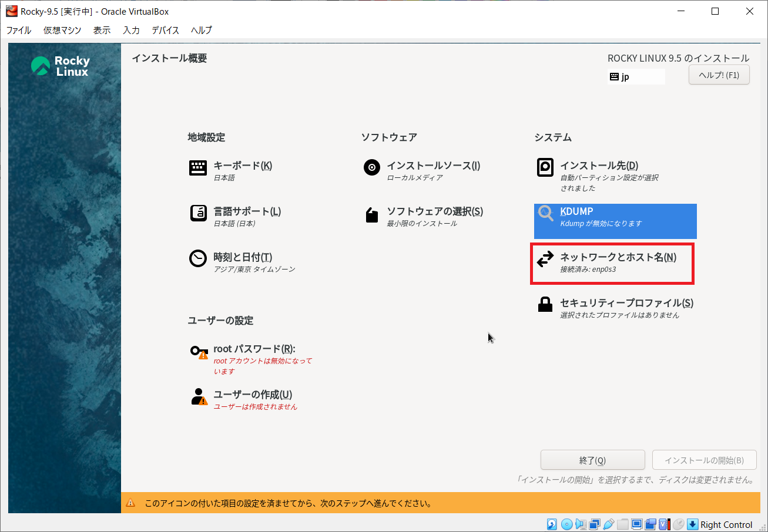Click the '日本語 (日本)' language text
The width and height of the screenshot is (768, 532).
[x=234, y=224]
